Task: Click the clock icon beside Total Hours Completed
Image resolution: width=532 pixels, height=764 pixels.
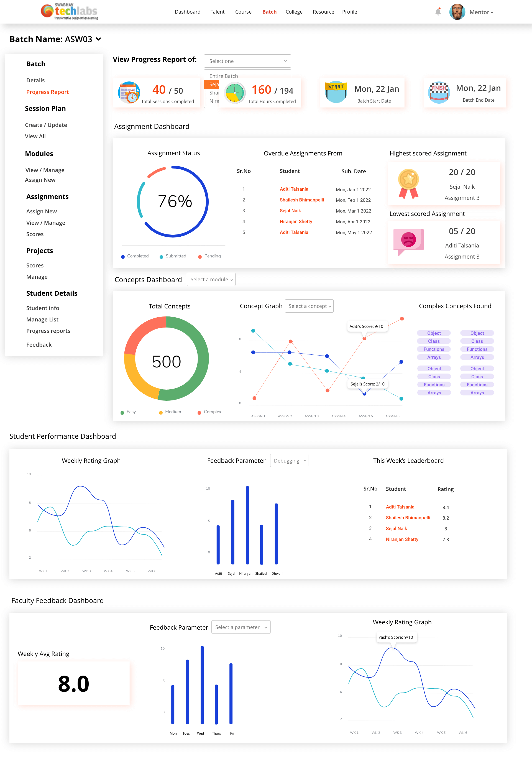Action: point(235,93)
